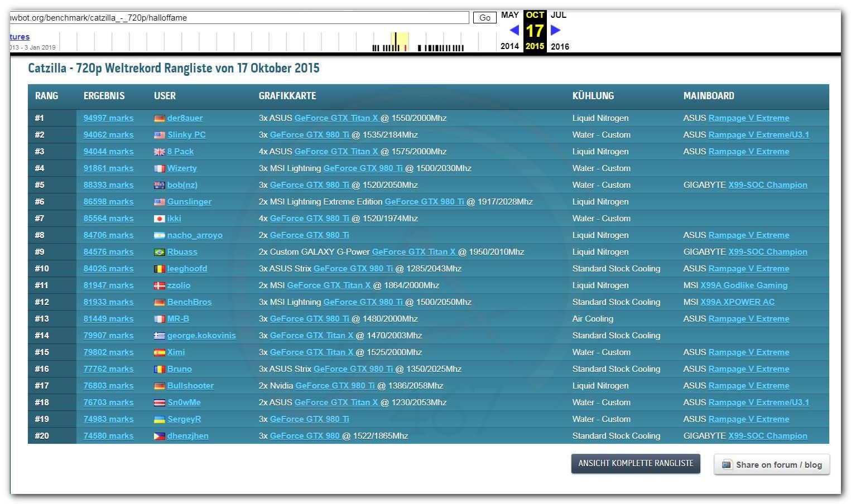
Task: Select the 2016 year label in timeline
Action: coord(560,46)
